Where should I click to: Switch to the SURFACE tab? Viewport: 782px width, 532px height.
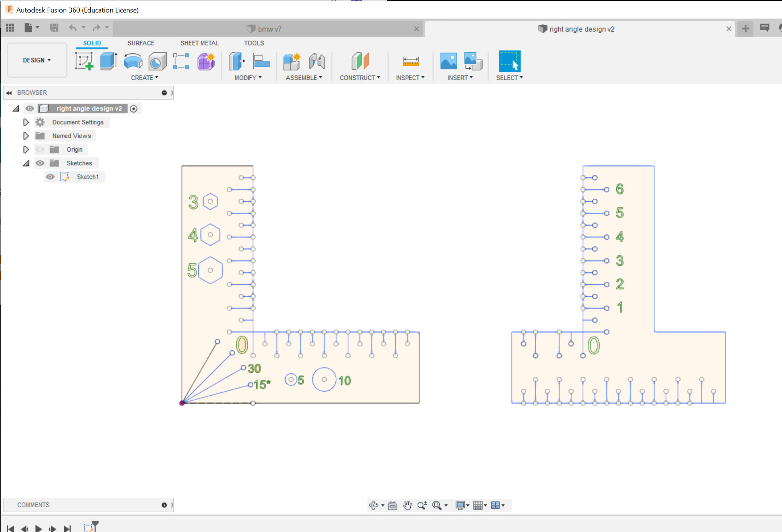pyautogui.click(x=141, y=43)
